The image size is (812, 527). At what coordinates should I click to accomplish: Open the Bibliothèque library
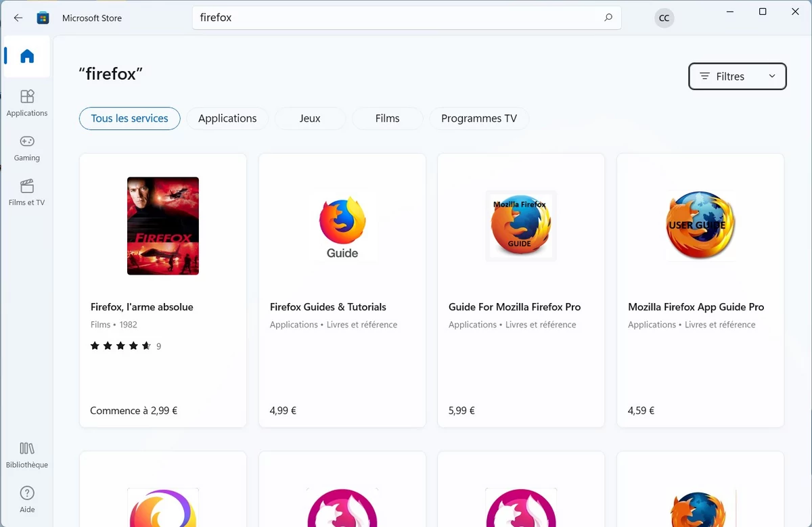point(27,455)
